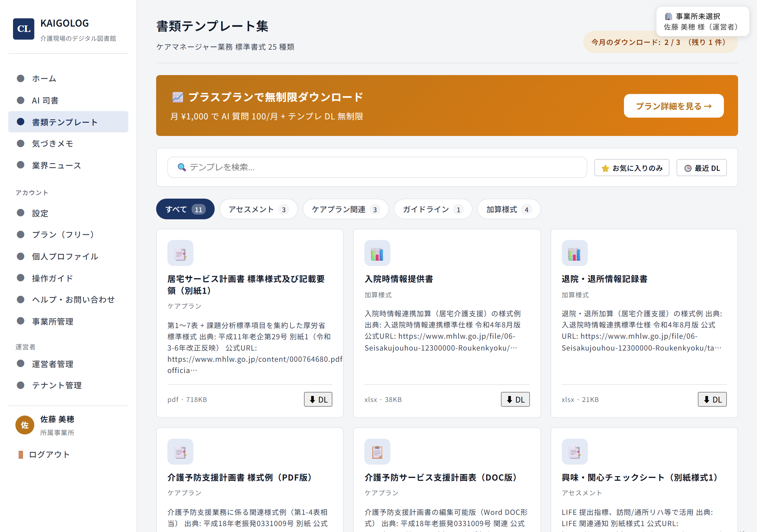This screenshot has height=532, width=757.
Task: Open the 事業所未選択 office selector
Action: [702, 21]
